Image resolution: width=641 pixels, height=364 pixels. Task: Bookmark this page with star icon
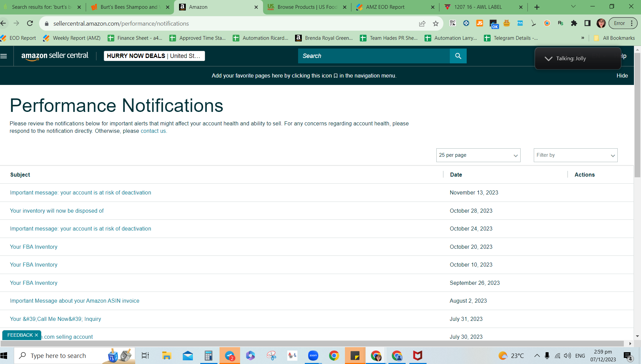click(x=436, y=23)
